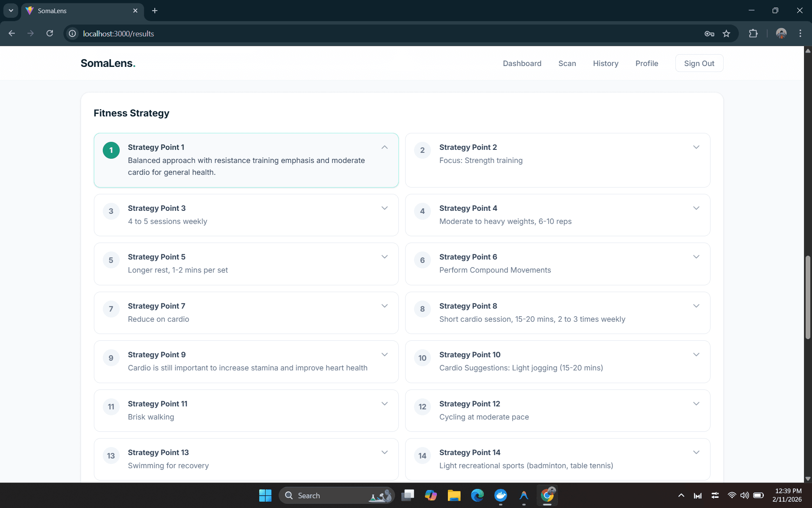Open the Windows Start menu
This screenshot has height=508, width=812.
coord(265,495)
